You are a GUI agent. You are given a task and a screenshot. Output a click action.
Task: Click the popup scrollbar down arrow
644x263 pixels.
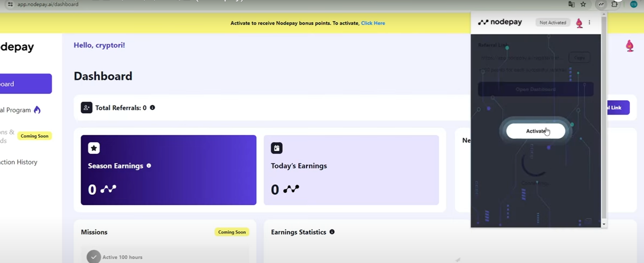click(604, 224)
